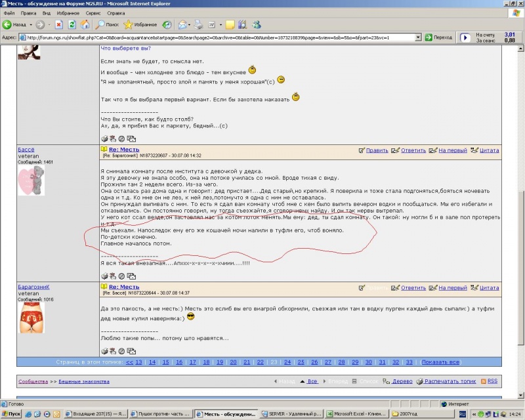525x420 pixels.
Task: Open Search (Поиск) in the toolbar
Action: point(108,25)
